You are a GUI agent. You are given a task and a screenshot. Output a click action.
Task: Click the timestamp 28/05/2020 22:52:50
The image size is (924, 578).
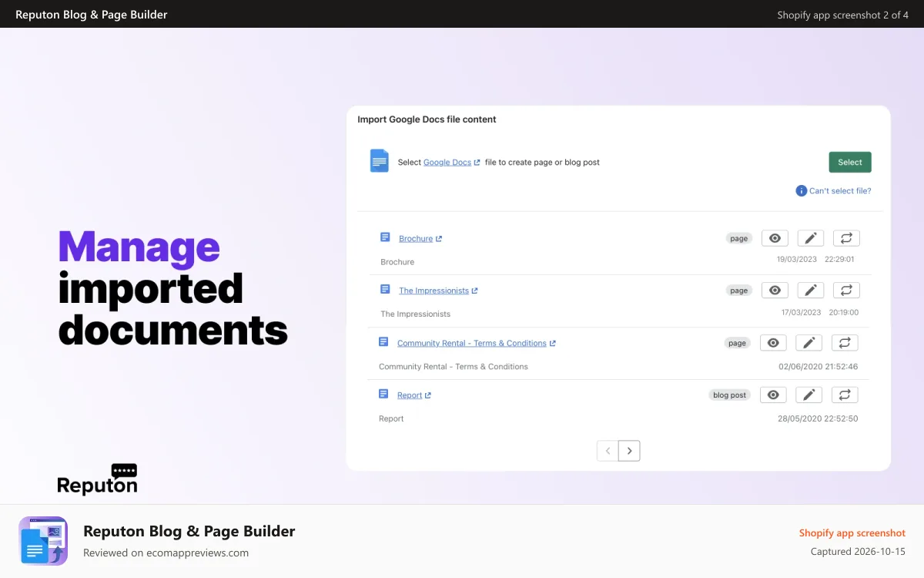click(818, 419)
